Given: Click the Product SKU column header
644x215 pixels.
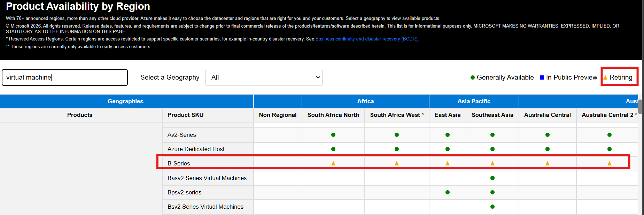Looking at the screenshot, I should (x=208, y=115).
